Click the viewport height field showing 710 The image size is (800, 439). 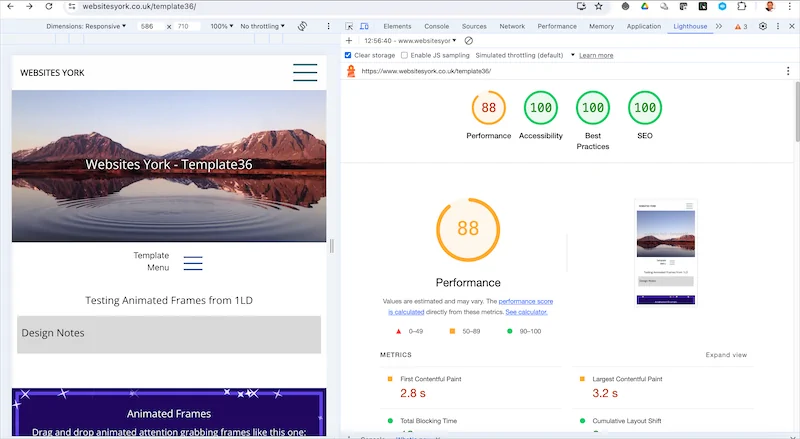point(187,26)
